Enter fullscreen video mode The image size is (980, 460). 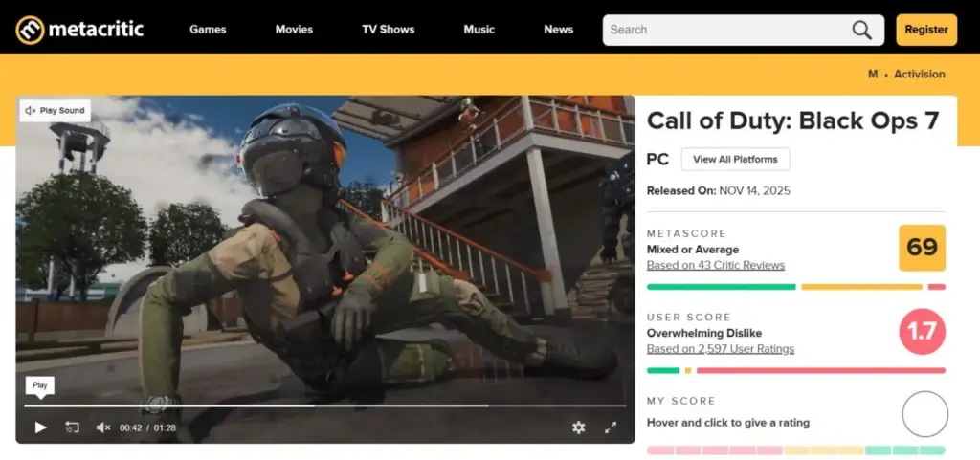coord(611,427)
